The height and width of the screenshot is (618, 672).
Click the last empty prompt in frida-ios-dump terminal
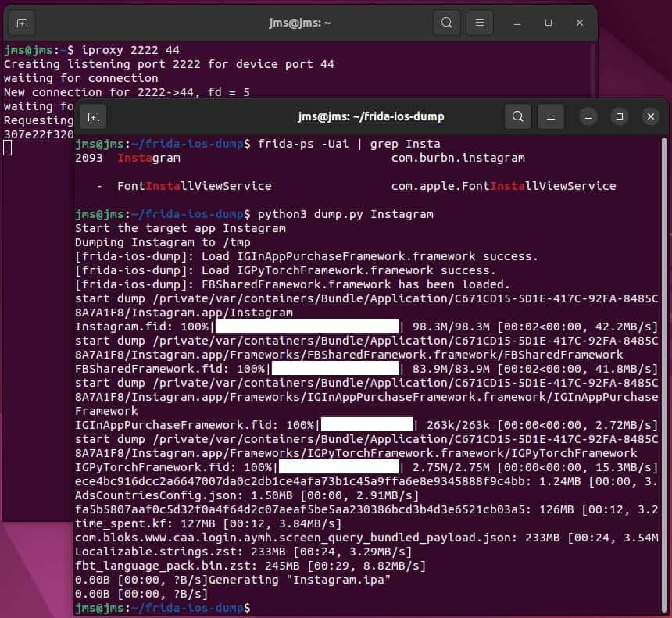(163, 608)
